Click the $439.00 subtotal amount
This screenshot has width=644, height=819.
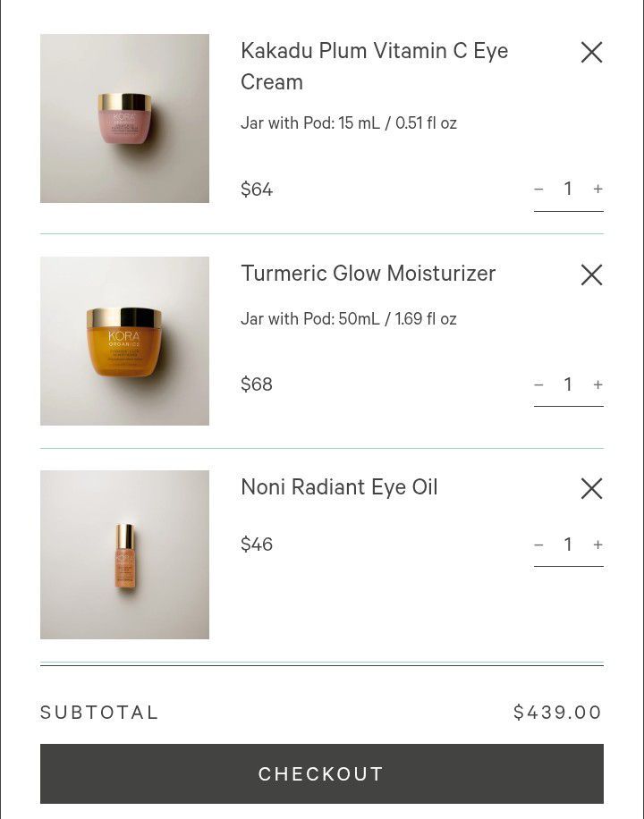coord(558,713)
